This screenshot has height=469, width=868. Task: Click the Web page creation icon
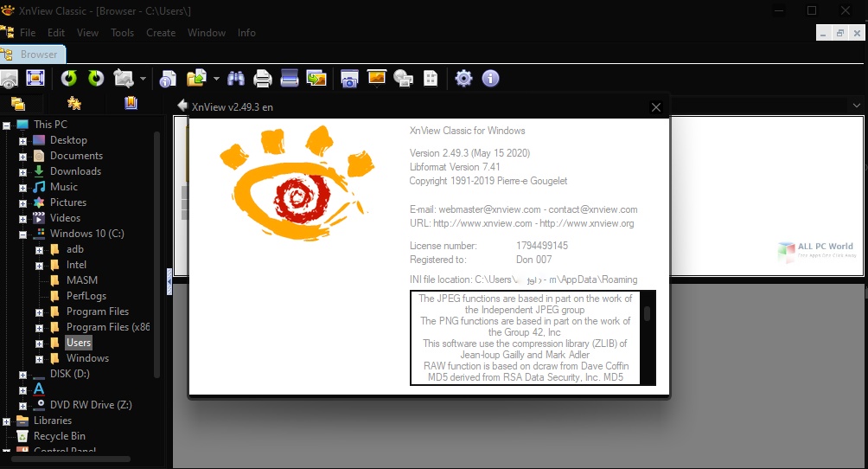403,79
